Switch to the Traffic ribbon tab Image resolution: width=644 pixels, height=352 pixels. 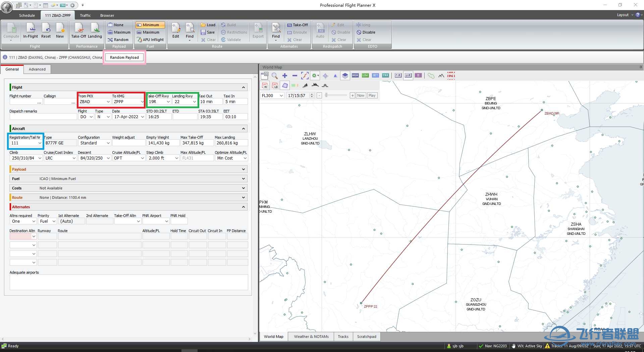[85, 15]
